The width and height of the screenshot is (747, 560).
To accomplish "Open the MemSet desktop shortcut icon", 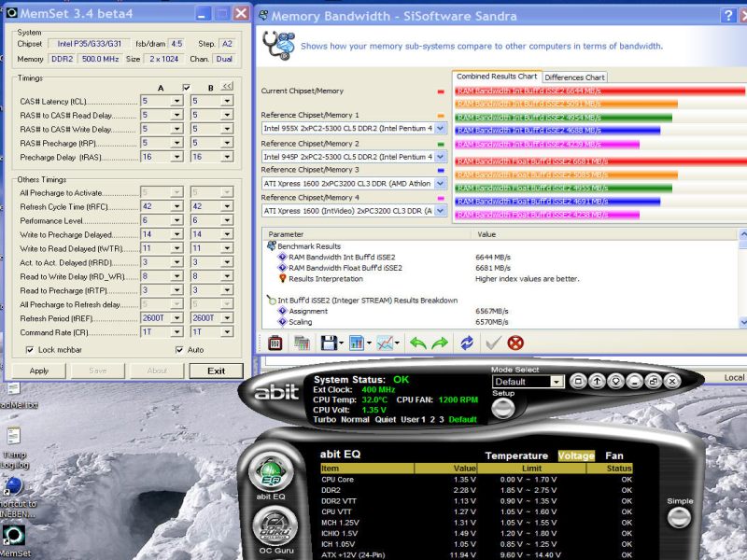I will (x=13, y=536).
